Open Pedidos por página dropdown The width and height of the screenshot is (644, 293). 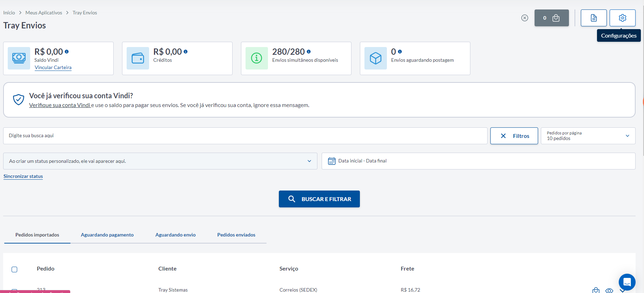(x=588, y=136)
